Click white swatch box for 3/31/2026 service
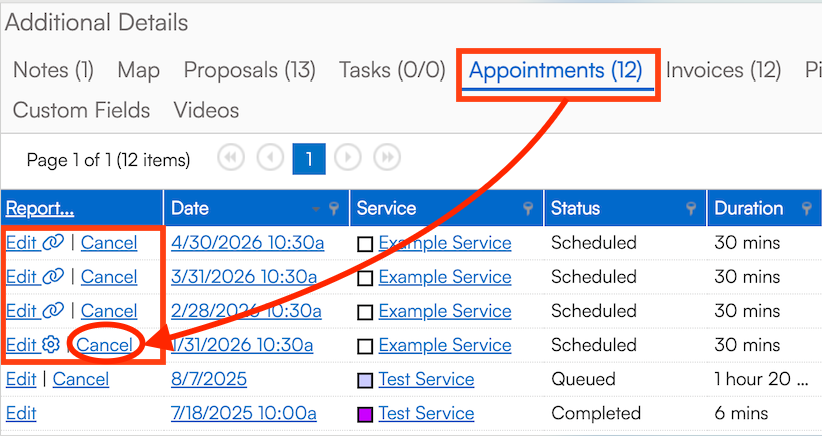The width and height of the screenshot is (822, 436). point(365,278)
